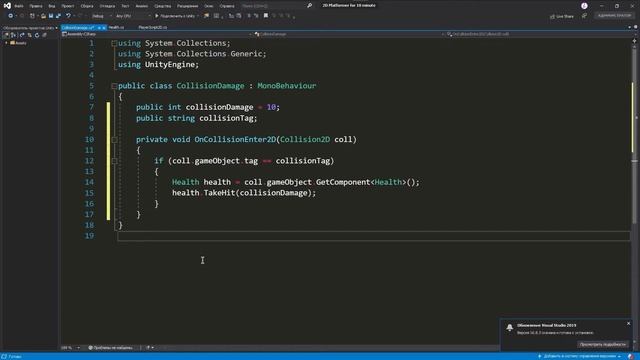
Task: Click the refresh icon in Solution Explorer toolbar
Action: pyautogui.click(x=37, y=35)
